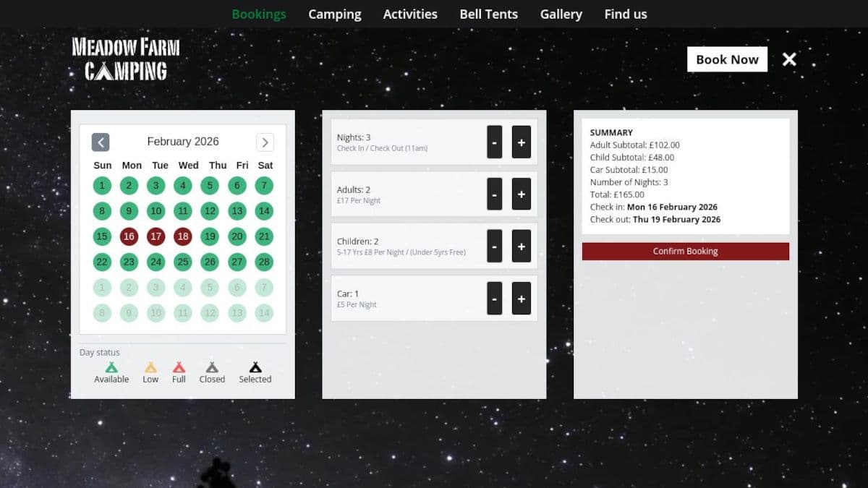Click the green Available tent icon

(111, 368)
